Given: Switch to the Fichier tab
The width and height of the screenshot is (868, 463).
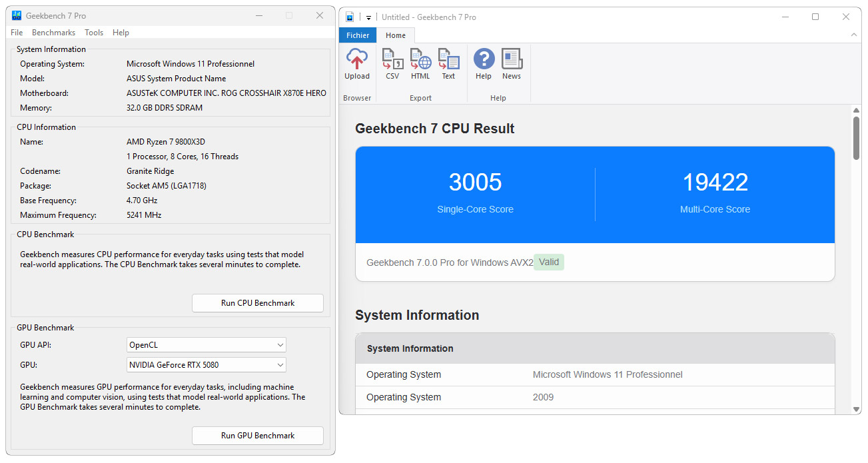Looking at the screenshot, I should (358, 35).
